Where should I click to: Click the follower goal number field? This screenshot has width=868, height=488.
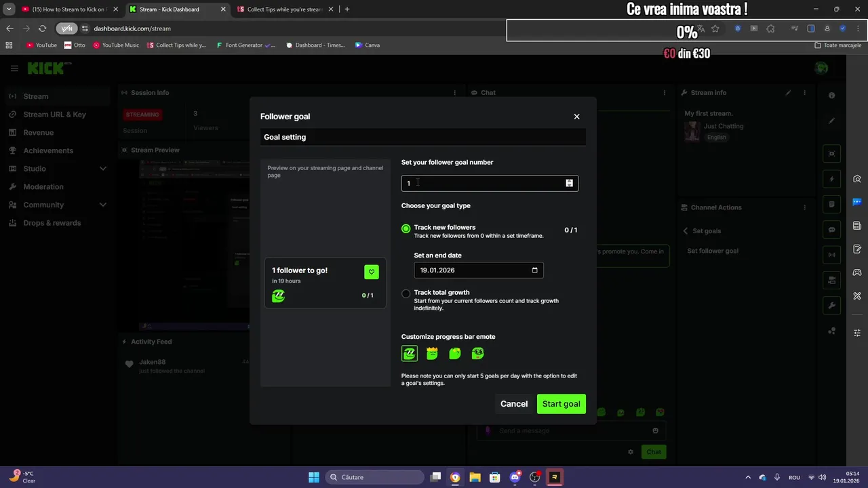(x=490, y=183)
